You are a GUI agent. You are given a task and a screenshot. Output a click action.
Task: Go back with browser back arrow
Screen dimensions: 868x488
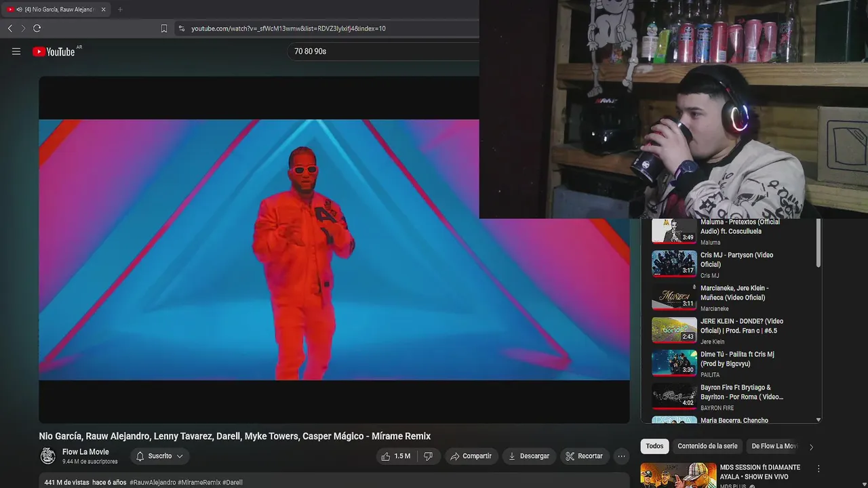[9, 28]
